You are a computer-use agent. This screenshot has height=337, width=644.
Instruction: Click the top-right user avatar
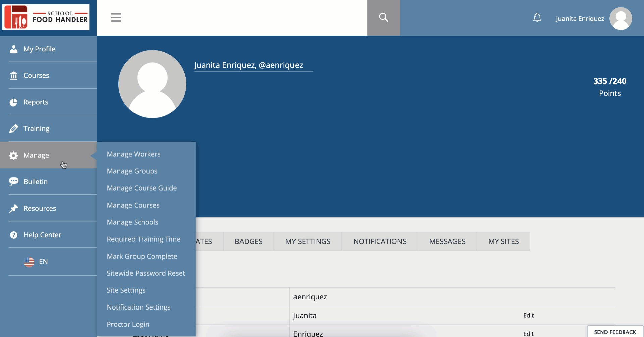(x=621, y=18)
